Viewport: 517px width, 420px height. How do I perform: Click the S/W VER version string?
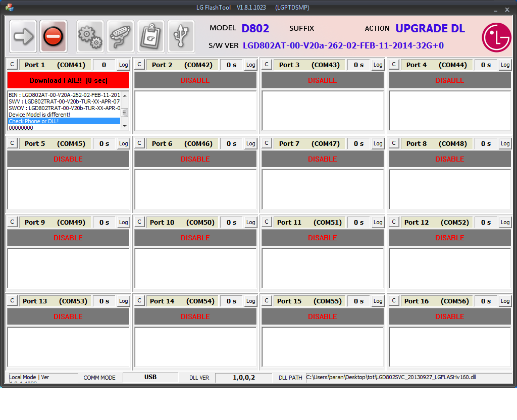(x=343, y=45)
